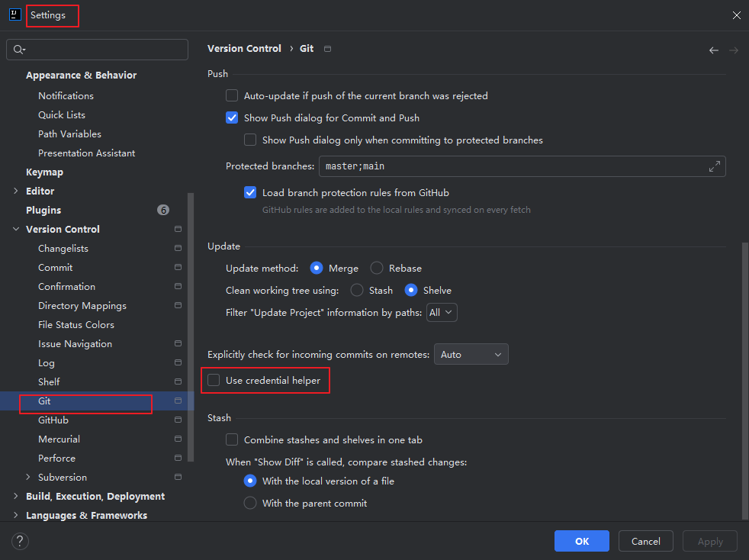This screenshot has height=560, width=749.
Task: Click the Cancel button
Action: click(x=645, y=541)
